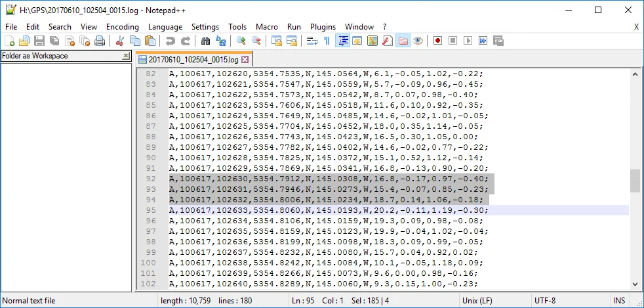Open the Replace dialog icon

pyautogui.click(x=220, y=41)
